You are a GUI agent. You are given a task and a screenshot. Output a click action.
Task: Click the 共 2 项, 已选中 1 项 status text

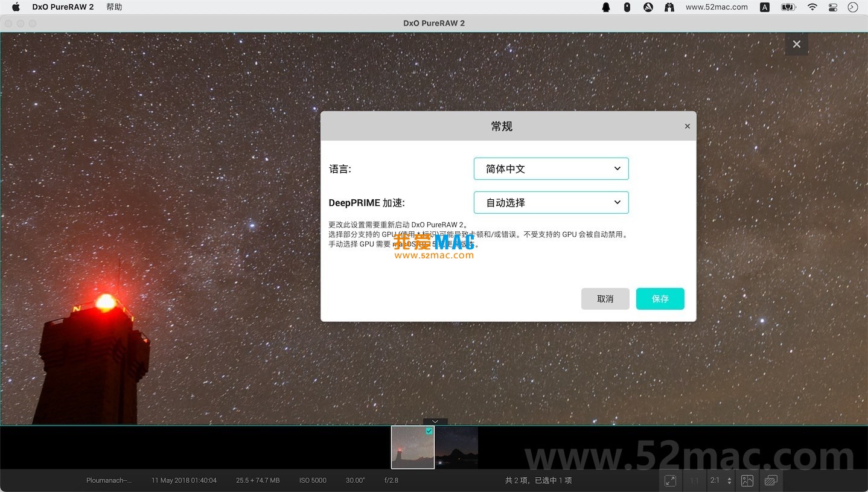pyautogui.click(x=538, y=481)
